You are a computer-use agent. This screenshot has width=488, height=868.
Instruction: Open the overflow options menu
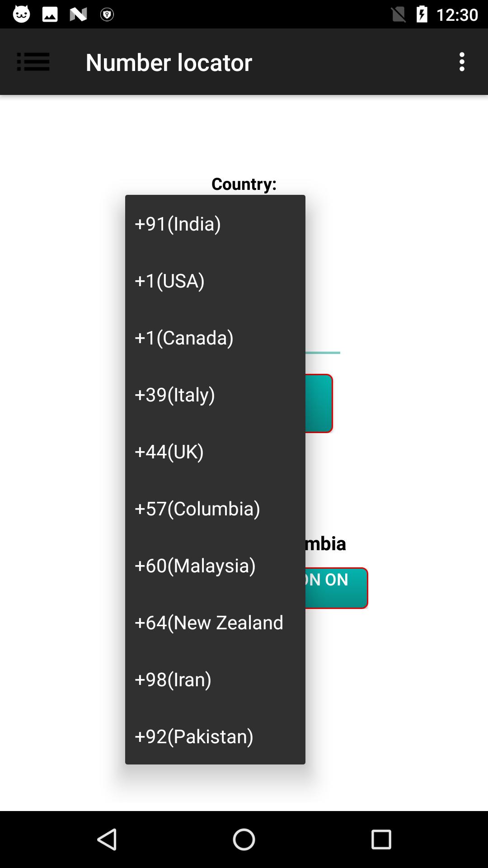(x=462, y=62)
